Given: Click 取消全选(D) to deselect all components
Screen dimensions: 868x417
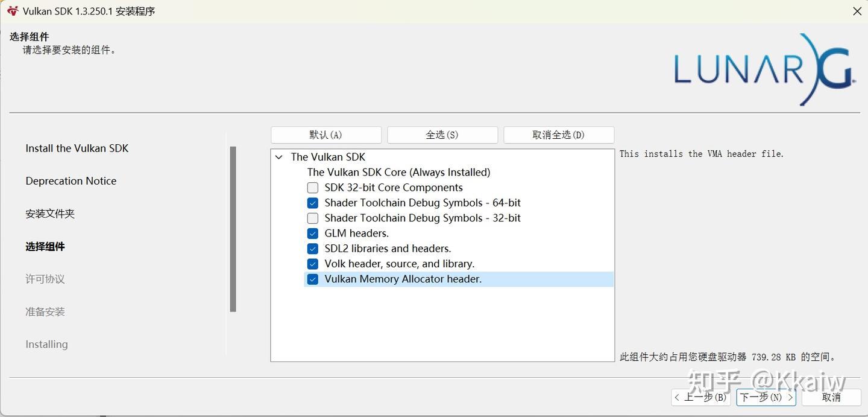Looking at the screenshot, I should pyautogui.click(x=558, y=135).
